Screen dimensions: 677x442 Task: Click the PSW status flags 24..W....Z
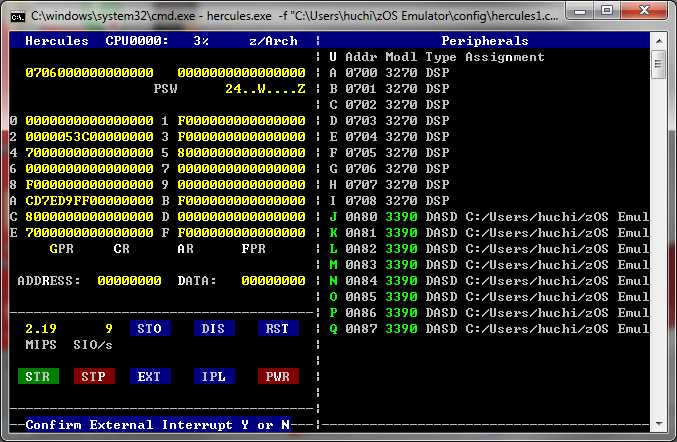tap(265, 88)
